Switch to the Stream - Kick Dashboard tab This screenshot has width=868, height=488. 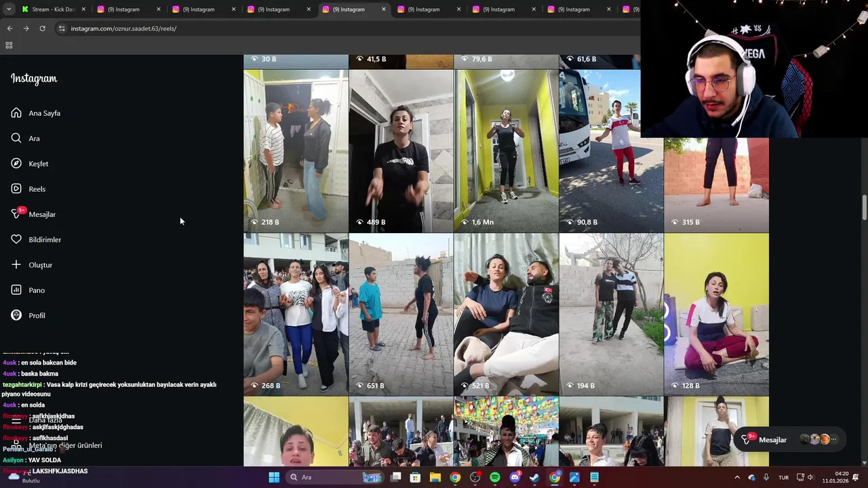[53, 9]
